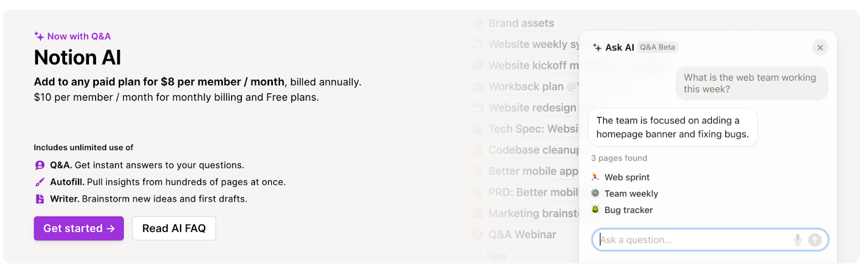
Task: Click the Autofill brush icon
Action: [40, 182]
